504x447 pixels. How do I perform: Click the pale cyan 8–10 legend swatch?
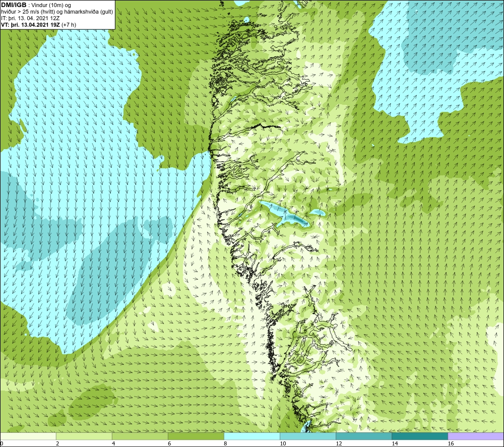252,436
